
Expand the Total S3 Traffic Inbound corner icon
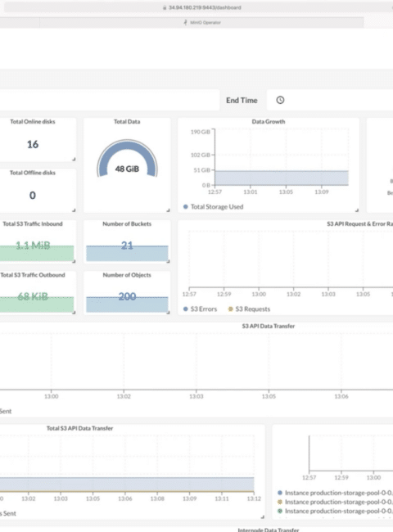click(74, 261)
